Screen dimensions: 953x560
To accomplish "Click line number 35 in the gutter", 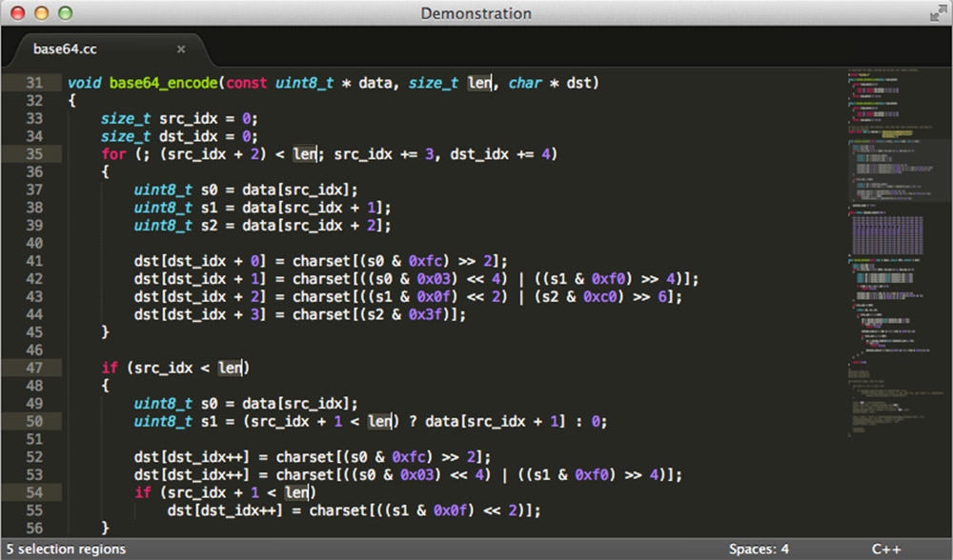I will pyautogui.click(x=34, y=154).
